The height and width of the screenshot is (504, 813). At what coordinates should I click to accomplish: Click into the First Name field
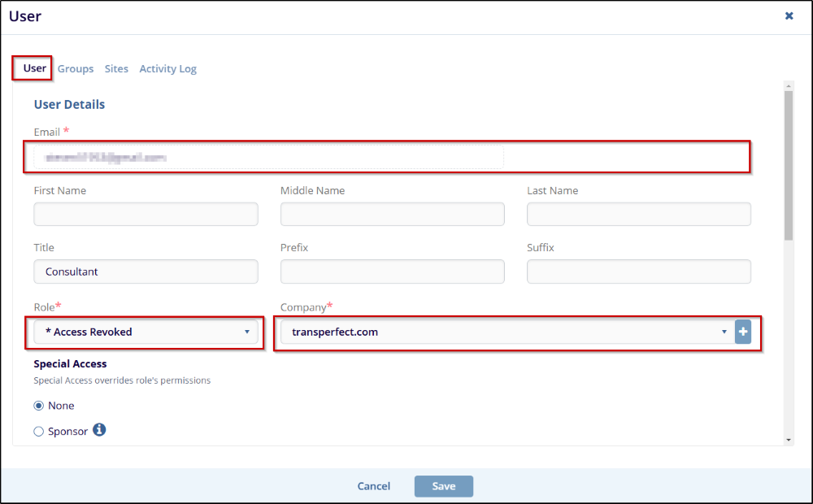[146, 215]
